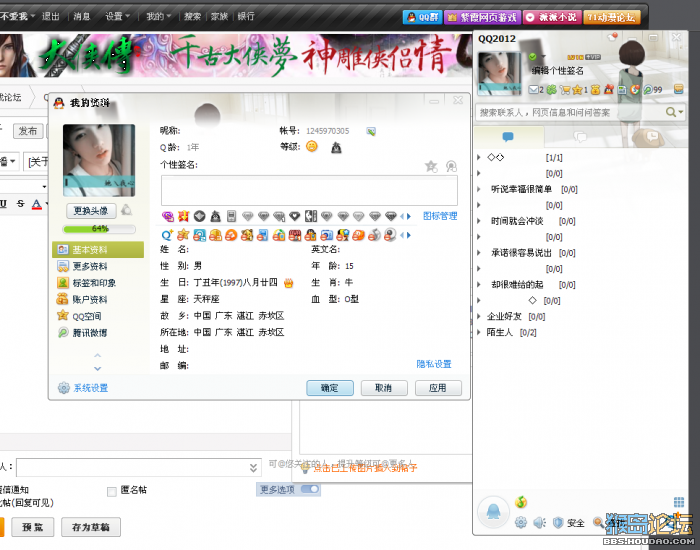Click the blue Q+ icon in services row

click(x=167, y=235)
